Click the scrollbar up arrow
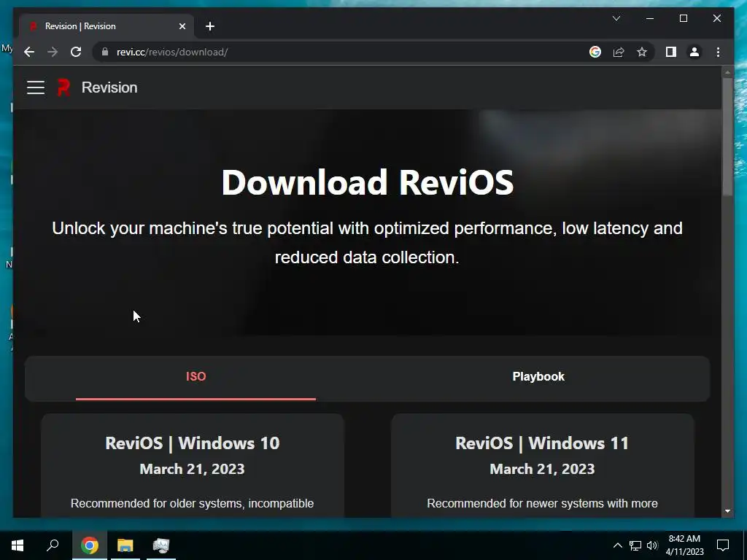The width and height of the screenshot is (747, 560). [x=727, y=72]
